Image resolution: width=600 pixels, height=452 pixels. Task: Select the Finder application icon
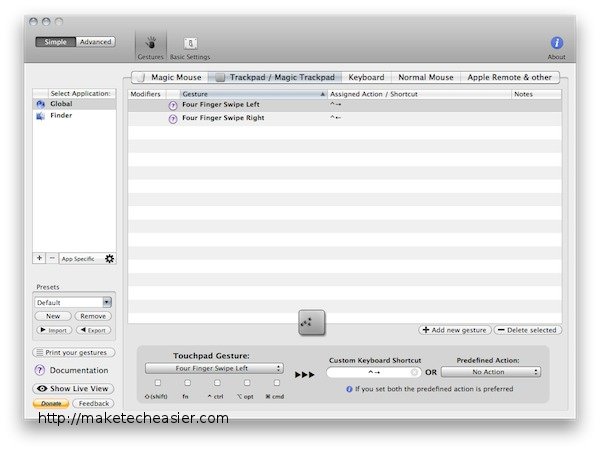click(x=41, y=116)
